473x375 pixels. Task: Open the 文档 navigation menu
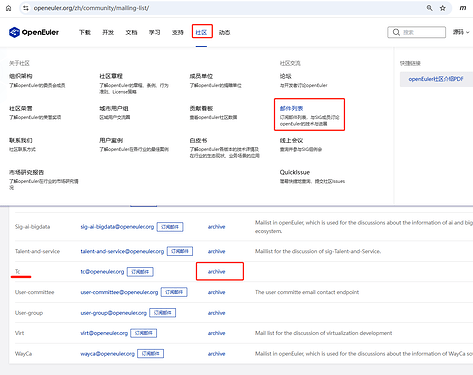click(x=131, y=32)
